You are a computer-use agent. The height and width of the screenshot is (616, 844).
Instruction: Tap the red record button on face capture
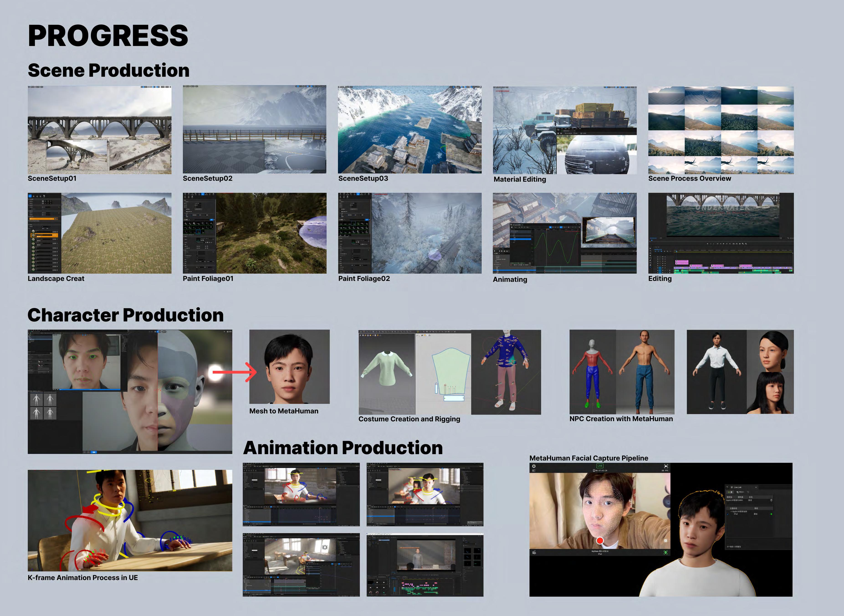(600, 541)
